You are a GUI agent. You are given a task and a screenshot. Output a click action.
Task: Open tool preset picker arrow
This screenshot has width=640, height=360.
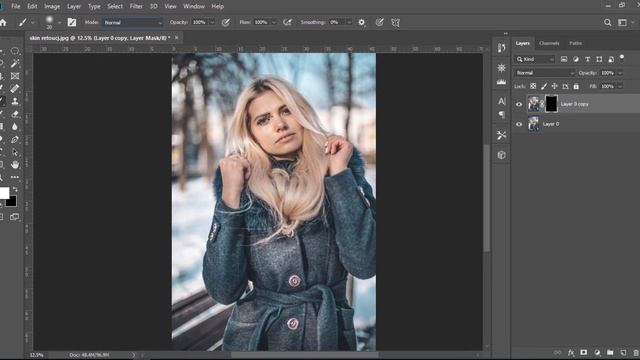tap(33, 22)
